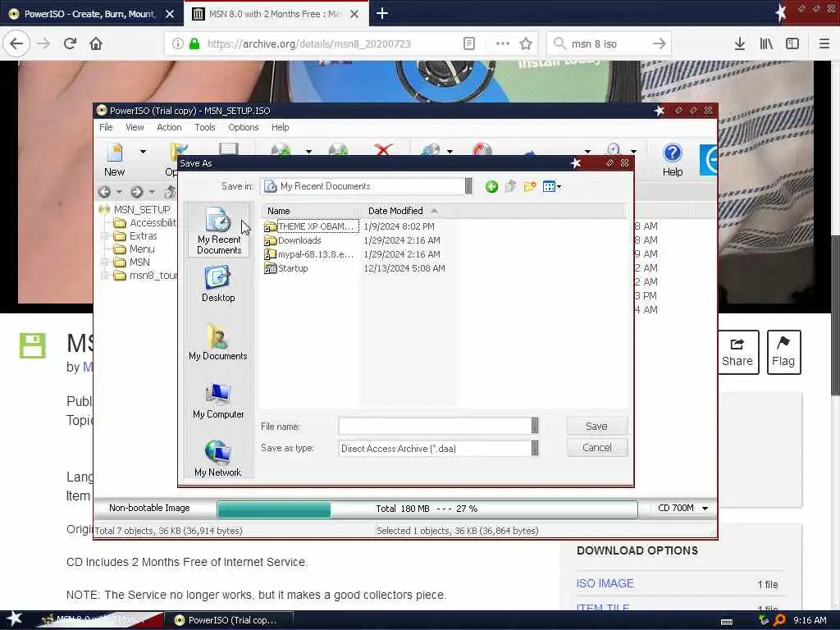Open the Add files toolbar dropdown arrow
This screenshot has height=630, width=840.
(x=308, y=152)
